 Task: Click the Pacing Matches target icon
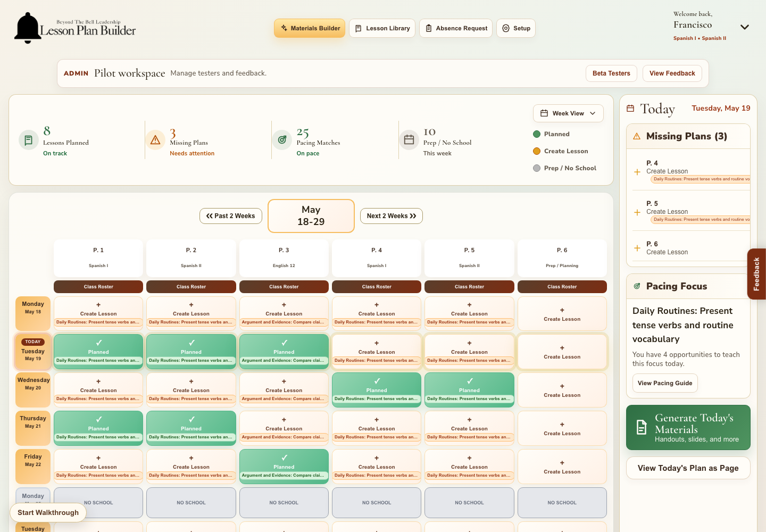(x=282, y=140)
